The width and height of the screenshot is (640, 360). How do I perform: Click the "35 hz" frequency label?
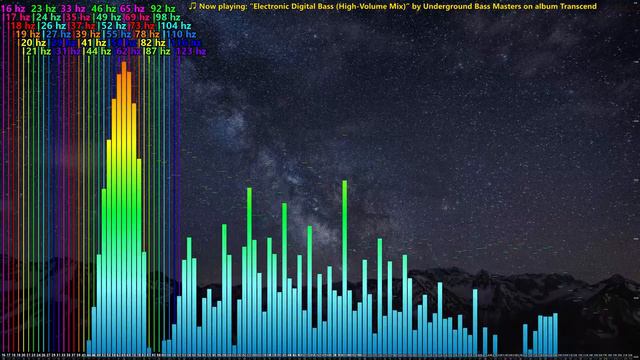click(x=78, y=18)
